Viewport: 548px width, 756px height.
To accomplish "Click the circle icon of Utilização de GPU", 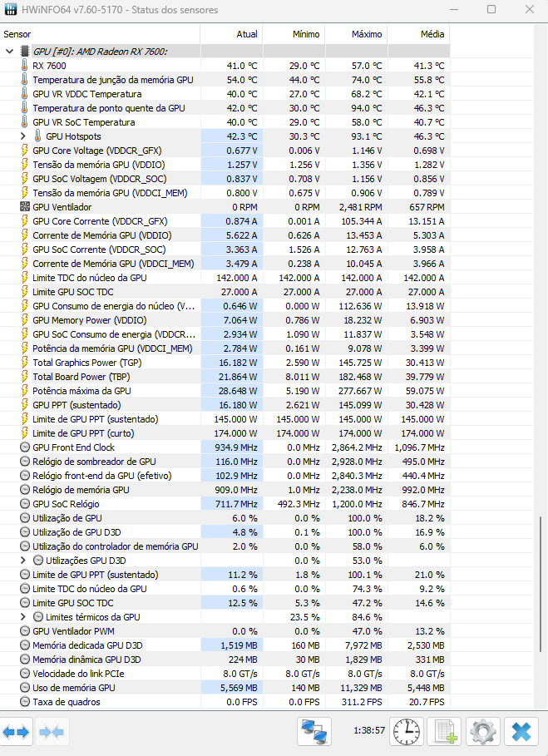I will coord(25,518).
